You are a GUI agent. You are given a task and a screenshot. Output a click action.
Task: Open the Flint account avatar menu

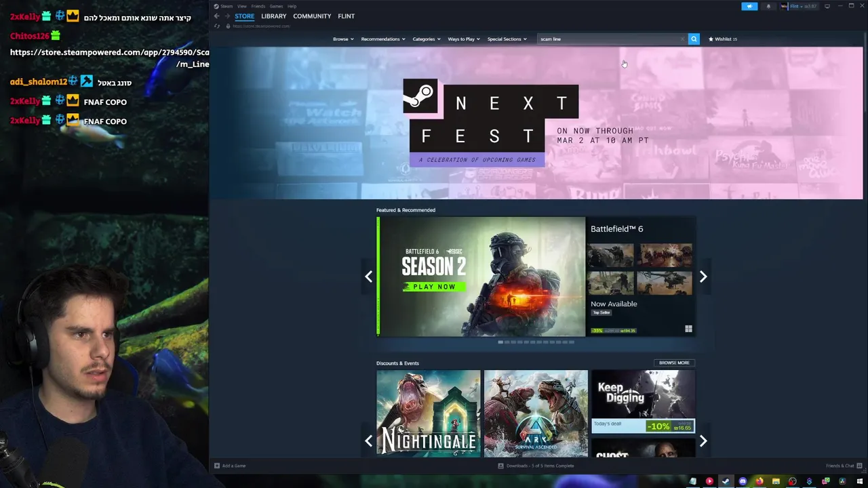pyautogui.click(x=800, y=6)
